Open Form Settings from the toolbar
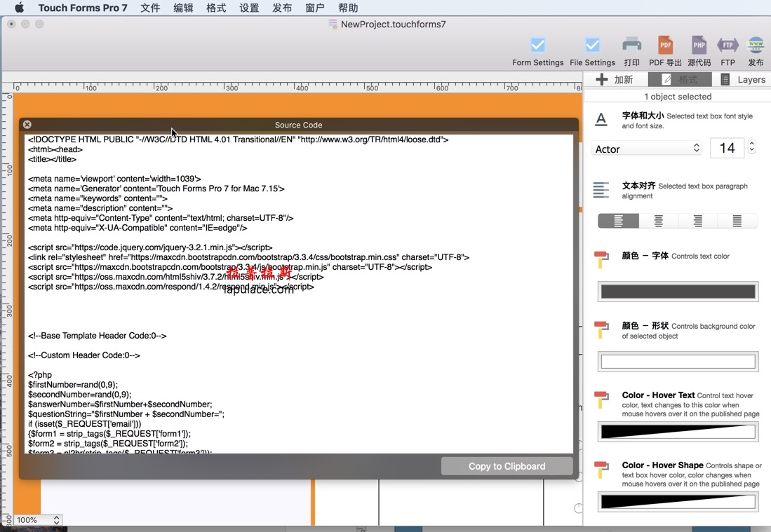Screen dimensions: 771x532 (537, 52)
